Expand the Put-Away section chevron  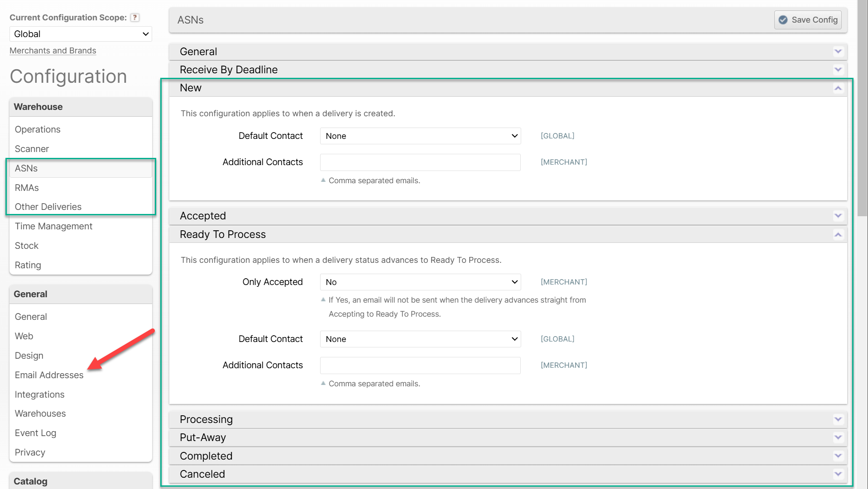pyautogui.click(x=838, y=437)
